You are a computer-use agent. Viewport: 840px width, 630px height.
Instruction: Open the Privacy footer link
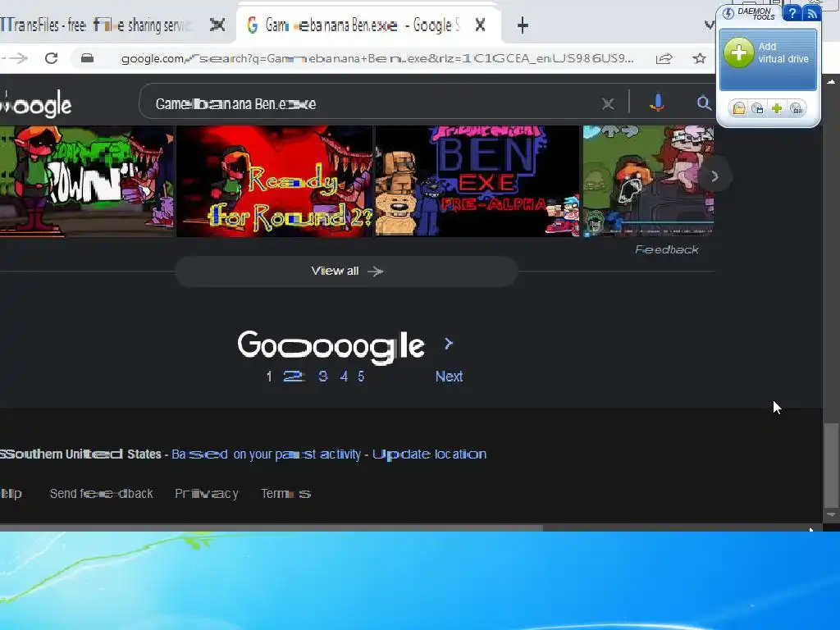tap(206, 493)
